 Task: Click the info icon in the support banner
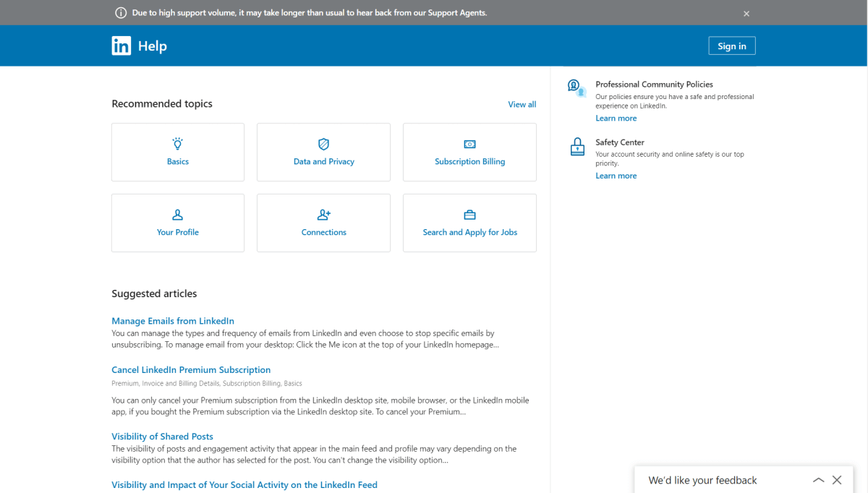tap(121, 13)
